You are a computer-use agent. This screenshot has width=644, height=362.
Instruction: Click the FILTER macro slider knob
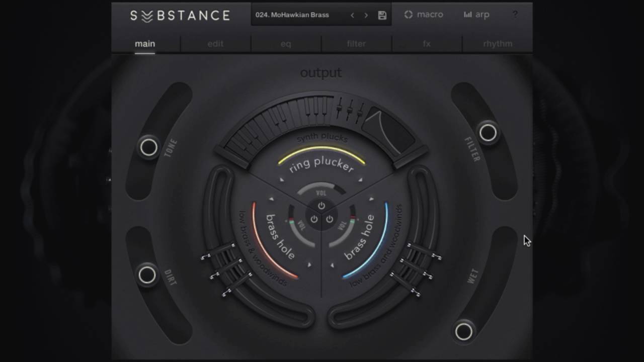coord(488,133)
